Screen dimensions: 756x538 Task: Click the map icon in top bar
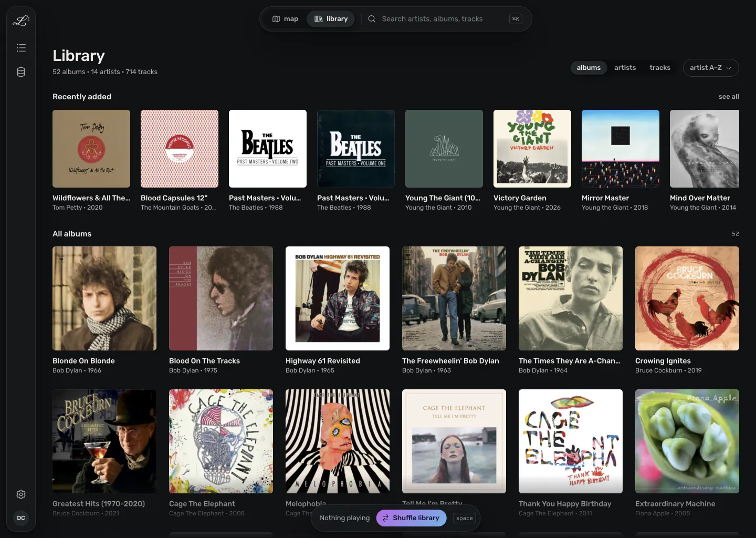tap(276, 19)
